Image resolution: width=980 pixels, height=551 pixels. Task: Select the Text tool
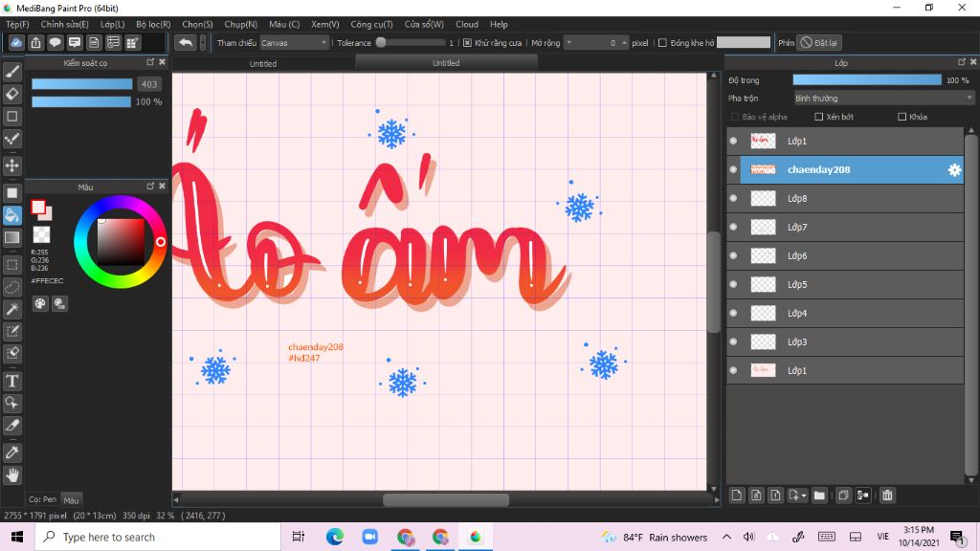(11, 381)
